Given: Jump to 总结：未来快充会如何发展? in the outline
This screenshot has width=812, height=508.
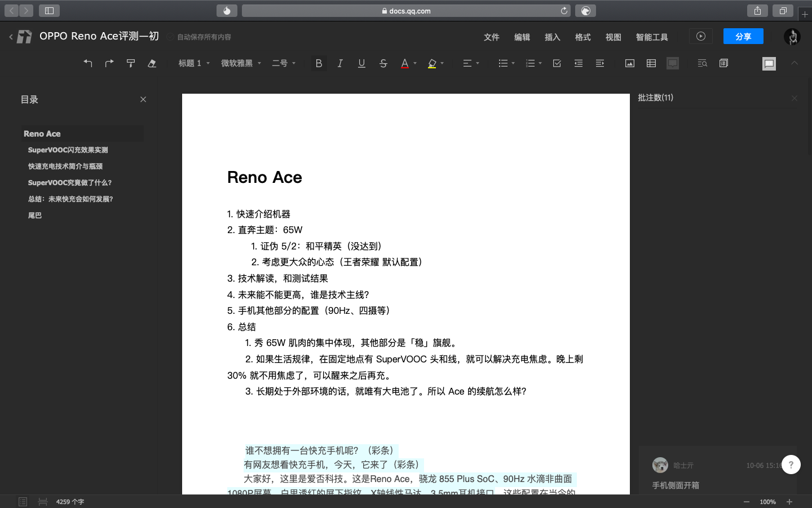Looking at the screenshot, I should [x=70, y=199].
